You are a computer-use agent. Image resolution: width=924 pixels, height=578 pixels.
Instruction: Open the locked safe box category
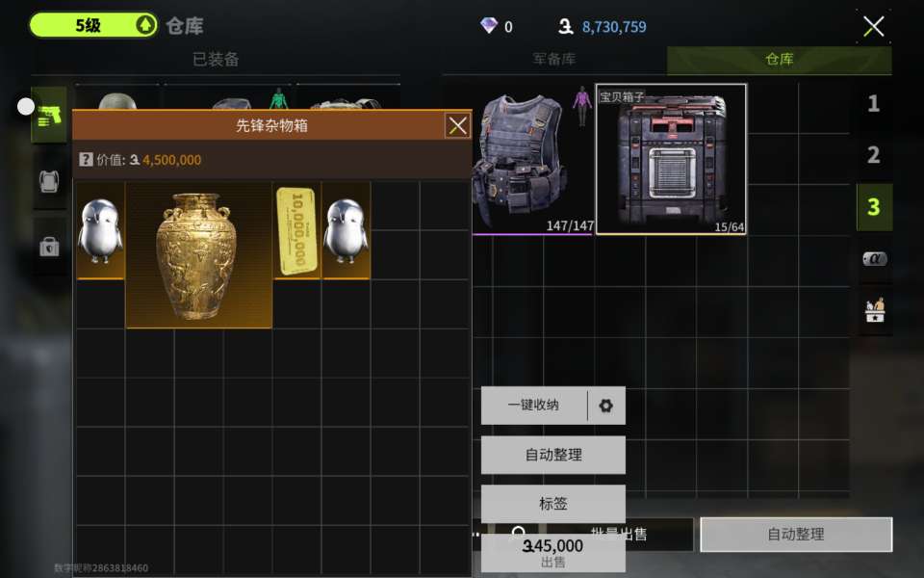[49, 246]
